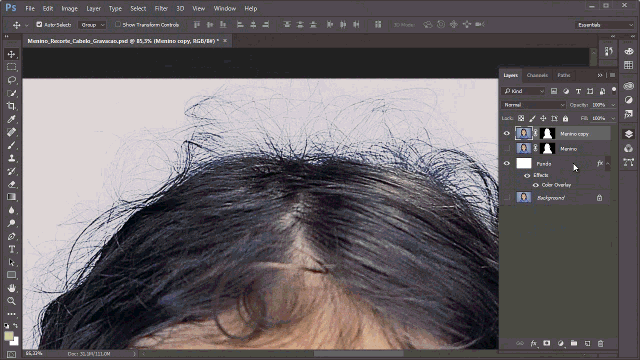
Task: Open the File menu
Action: pyautogui.click(x=30, y=8)
